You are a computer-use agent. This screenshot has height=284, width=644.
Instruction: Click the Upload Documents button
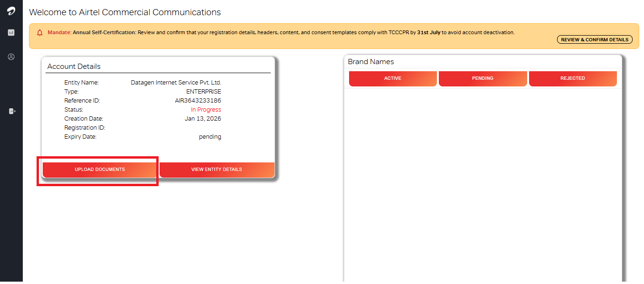coord(100,170)
